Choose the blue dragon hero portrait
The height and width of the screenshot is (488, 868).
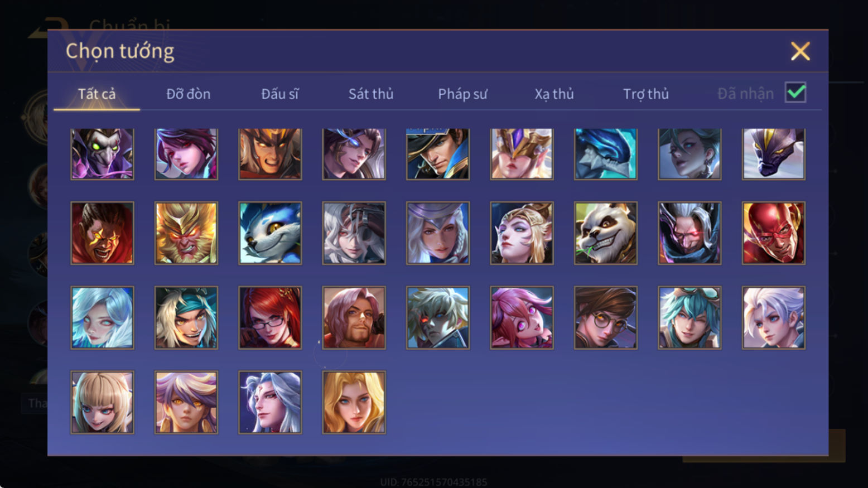605,154
